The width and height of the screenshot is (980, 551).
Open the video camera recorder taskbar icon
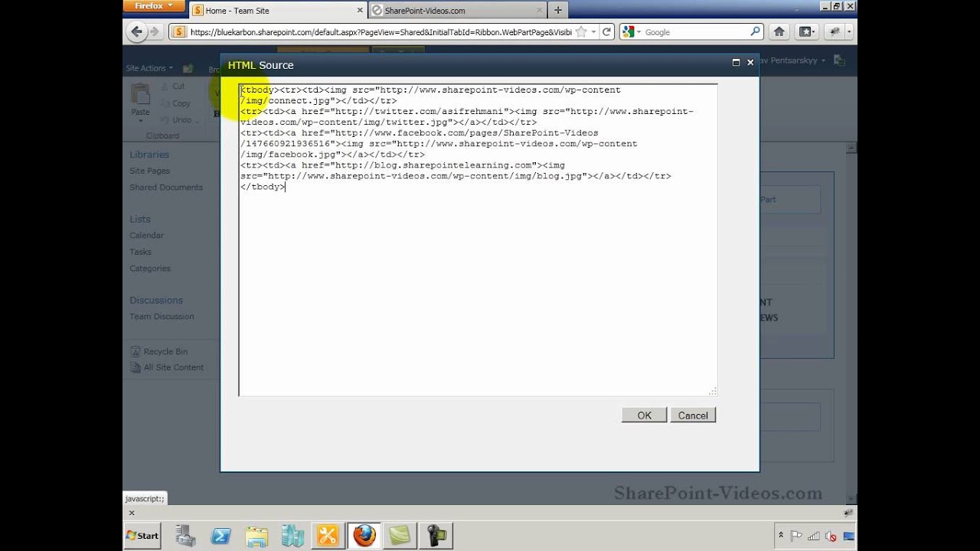tap(436, 536)
